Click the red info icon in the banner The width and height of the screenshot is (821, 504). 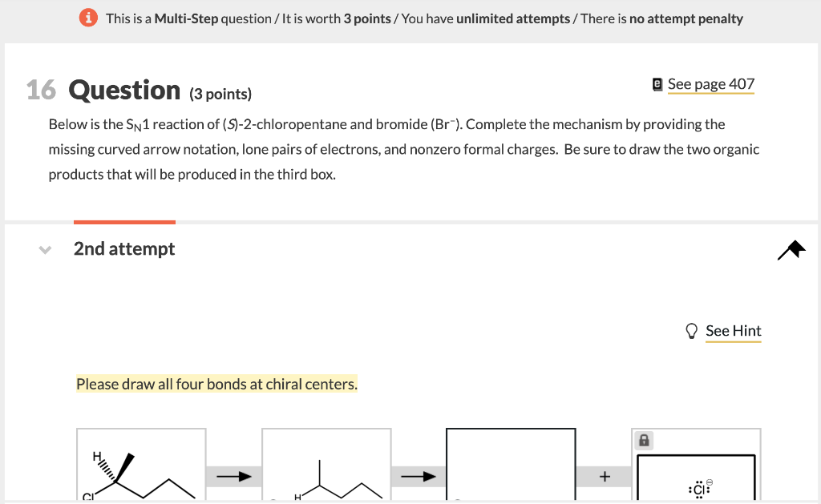[x=88, y=17]
